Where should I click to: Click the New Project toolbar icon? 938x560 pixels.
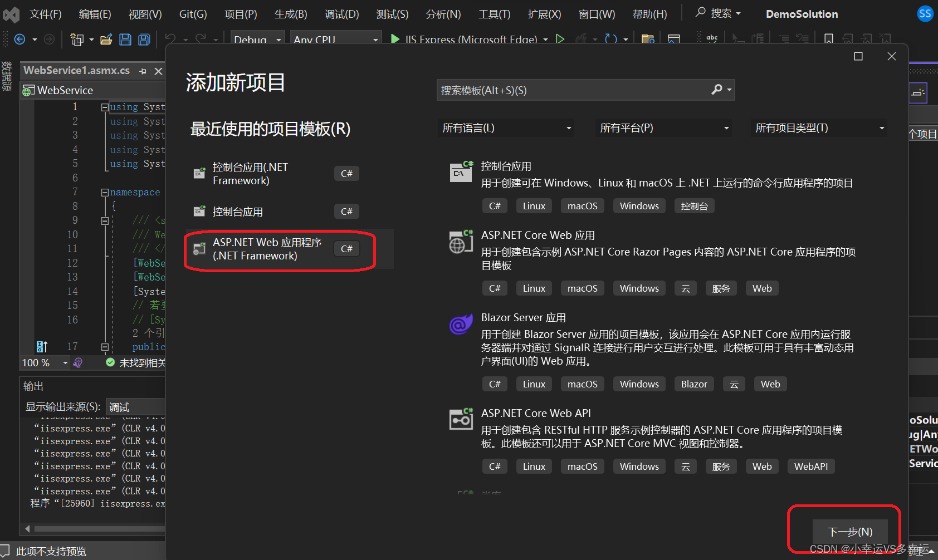point(76,39)
